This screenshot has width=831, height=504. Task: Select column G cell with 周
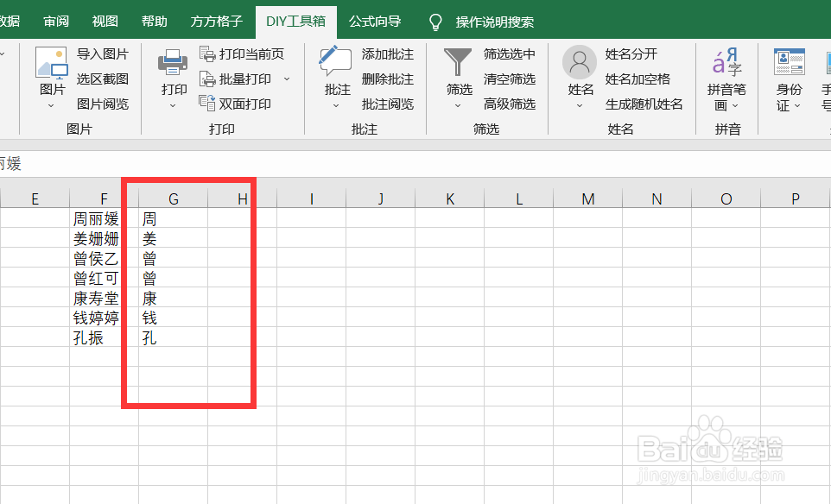tap(174, 218)
